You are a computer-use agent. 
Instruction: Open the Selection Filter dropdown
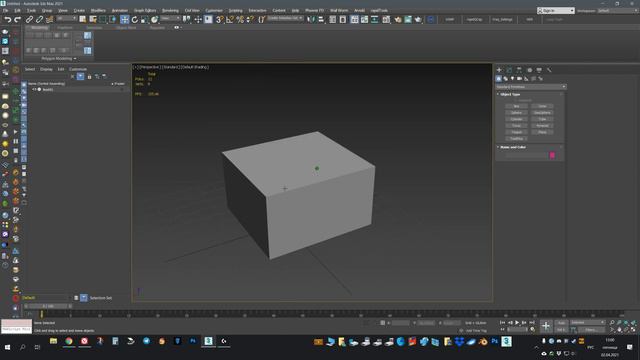67,19
